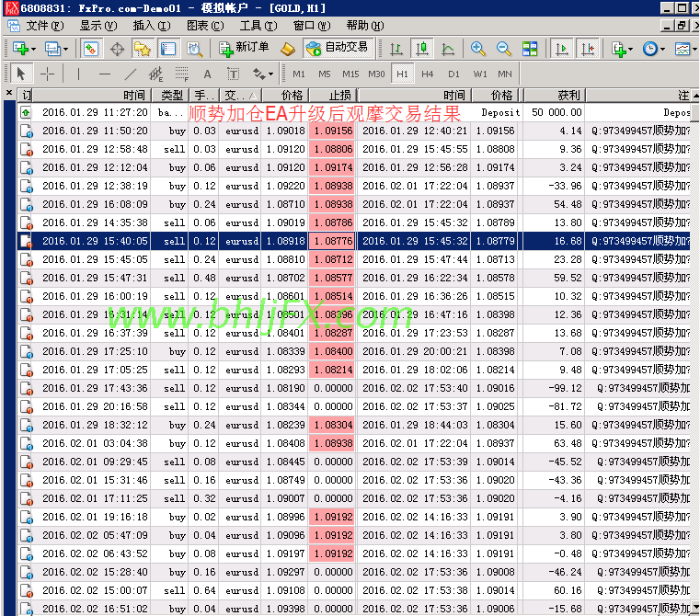This screenshot has height=616, width=700.
Task: Open the Strategy Tester magnifier icon
Action: click(x=194, y=49)
